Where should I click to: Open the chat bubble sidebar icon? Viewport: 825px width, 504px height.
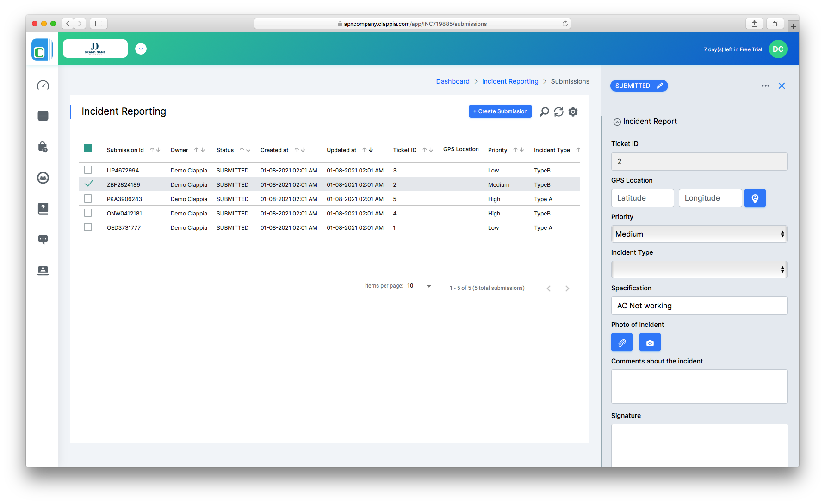[43, 240]
